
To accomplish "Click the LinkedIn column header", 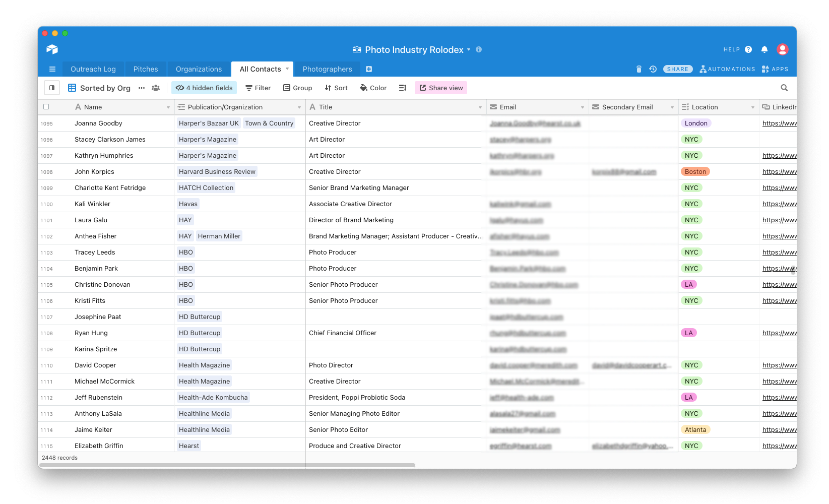I will [778, 107].
